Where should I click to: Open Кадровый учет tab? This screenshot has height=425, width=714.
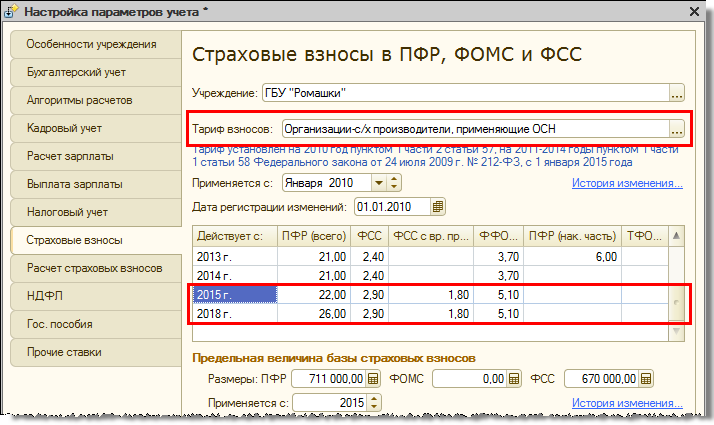pyautogui.click(x=96, y=128)
